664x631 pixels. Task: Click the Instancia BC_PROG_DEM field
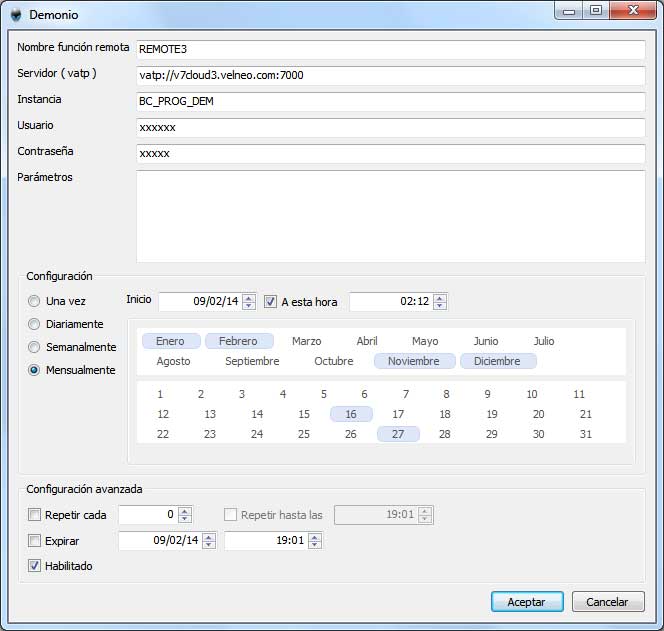click(391, 102)
